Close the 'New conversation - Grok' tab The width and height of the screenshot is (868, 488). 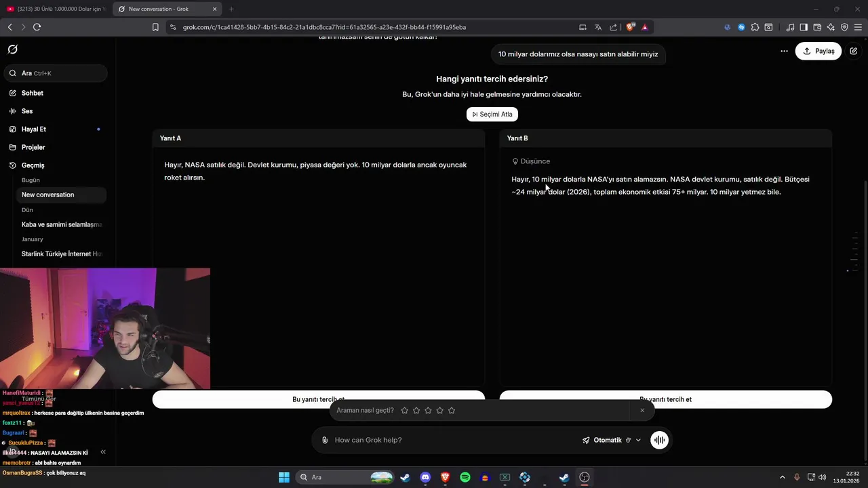pos(215,9)
